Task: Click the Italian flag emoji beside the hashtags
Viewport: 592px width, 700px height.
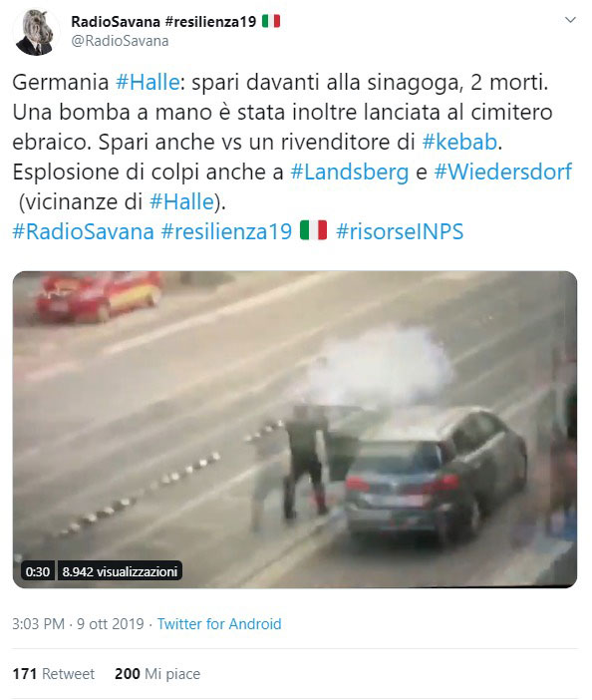Action: pos(314,230)
